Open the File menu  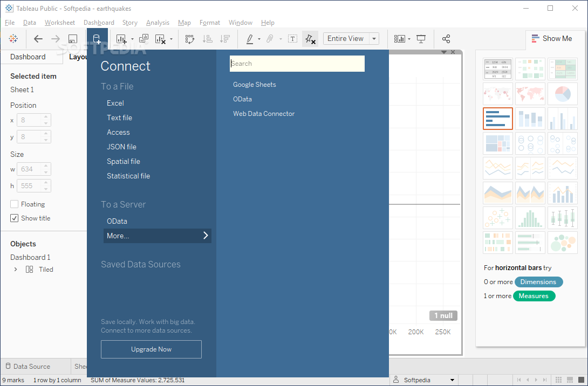pos(10,23)
